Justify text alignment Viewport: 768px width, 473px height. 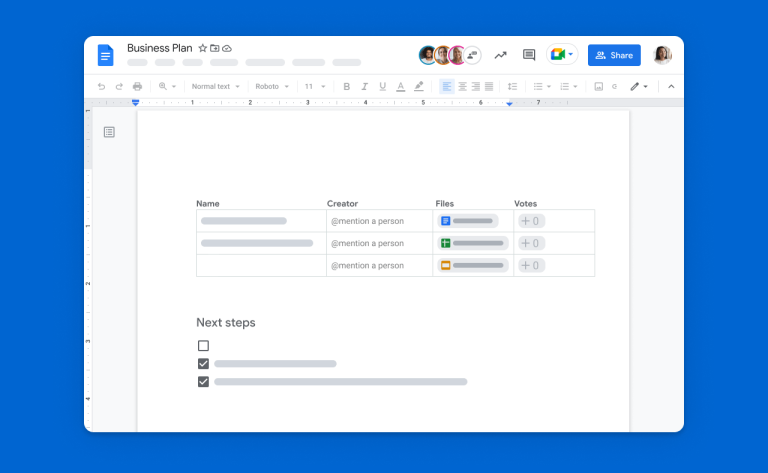pyautogui.click(x=489, y=87)
